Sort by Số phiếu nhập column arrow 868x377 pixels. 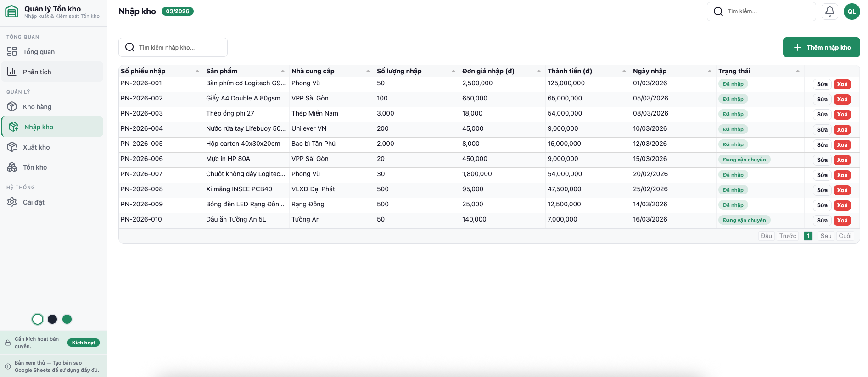tap(197, 71)
